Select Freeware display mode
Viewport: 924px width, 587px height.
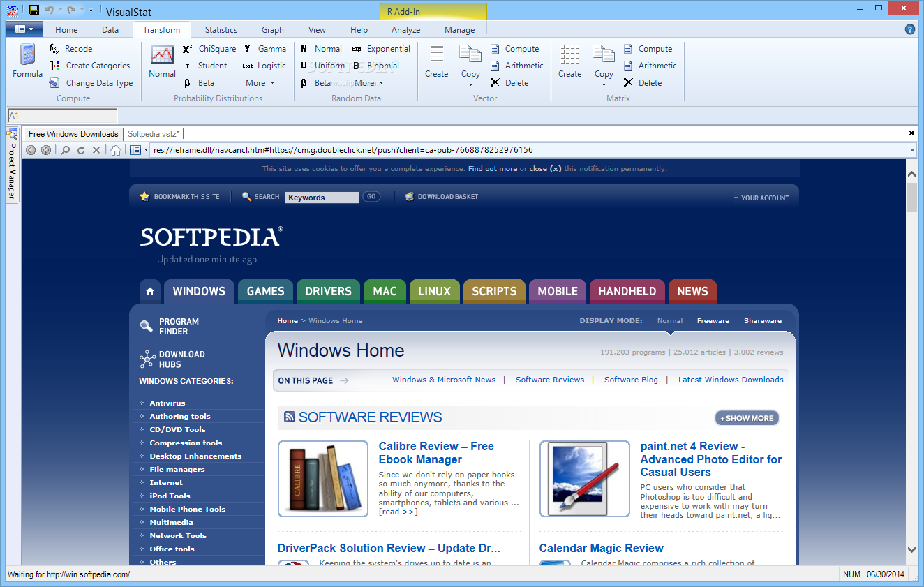pyautogui.click(x=713, y=321)
